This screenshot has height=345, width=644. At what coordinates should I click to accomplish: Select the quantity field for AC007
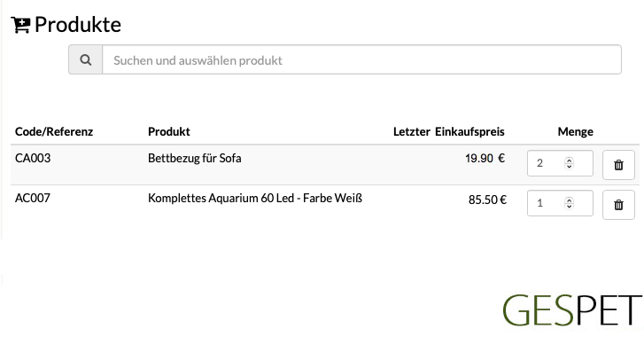pyautogui.click(x=560, y=203)
